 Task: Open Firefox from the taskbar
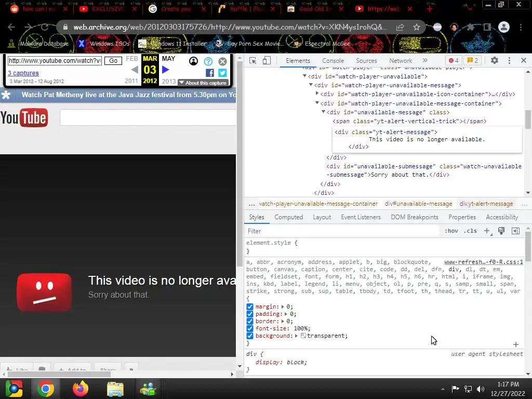point(81,389)
